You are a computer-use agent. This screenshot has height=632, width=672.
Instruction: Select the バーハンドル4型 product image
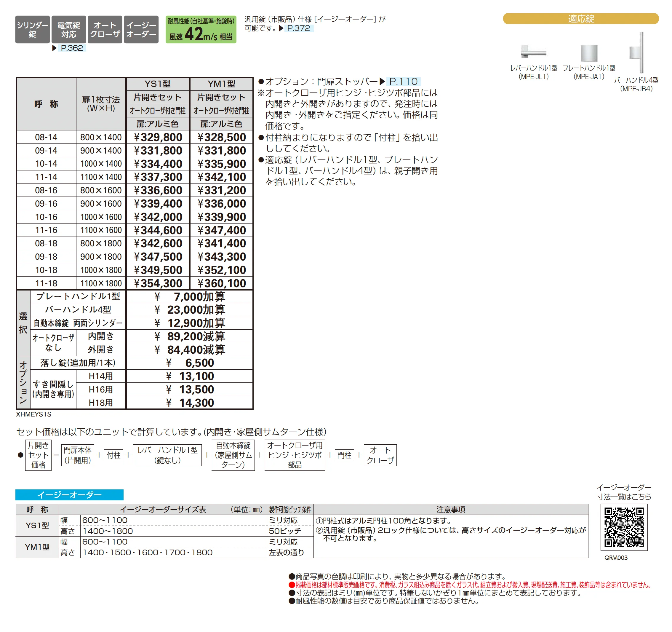coord(636,52)
